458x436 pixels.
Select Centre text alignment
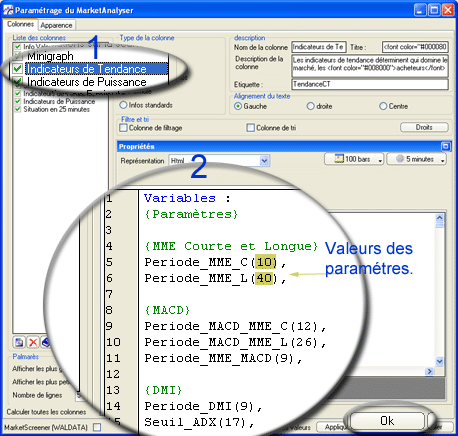pos(383,106)
